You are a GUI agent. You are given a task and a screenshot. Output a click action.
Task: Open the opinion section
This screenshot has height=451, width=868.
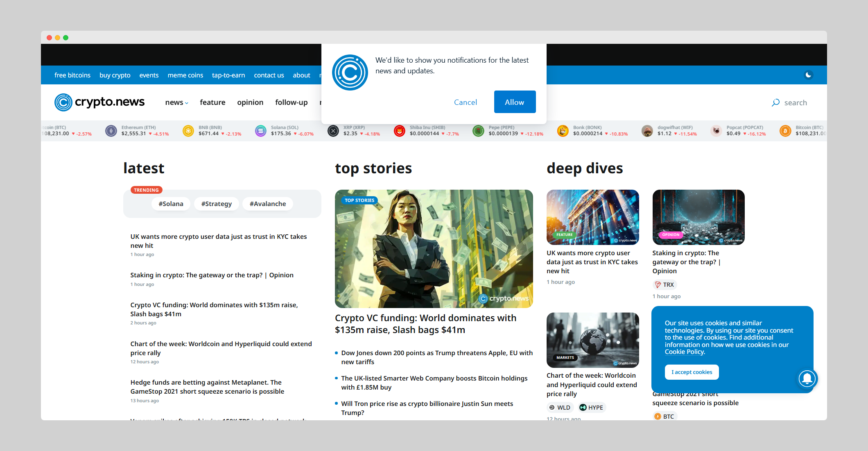250,102
